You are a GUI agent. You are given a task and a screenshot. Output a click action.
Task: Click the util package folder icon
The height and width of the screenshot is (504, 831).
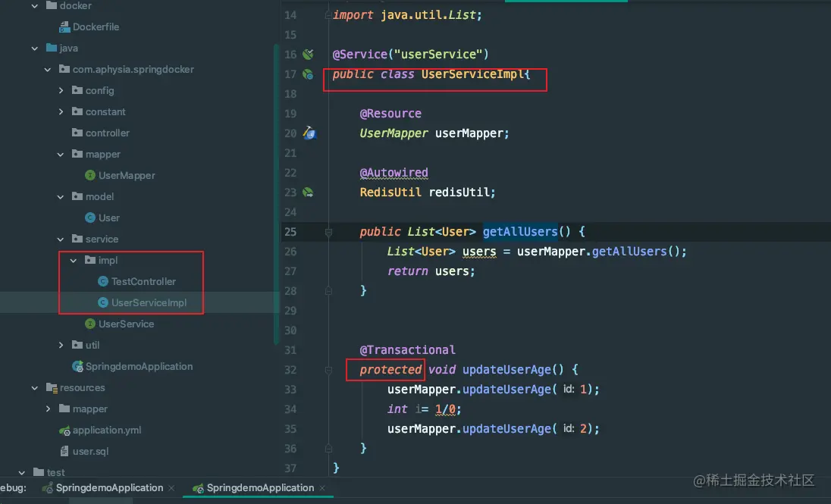pos(77,345)
